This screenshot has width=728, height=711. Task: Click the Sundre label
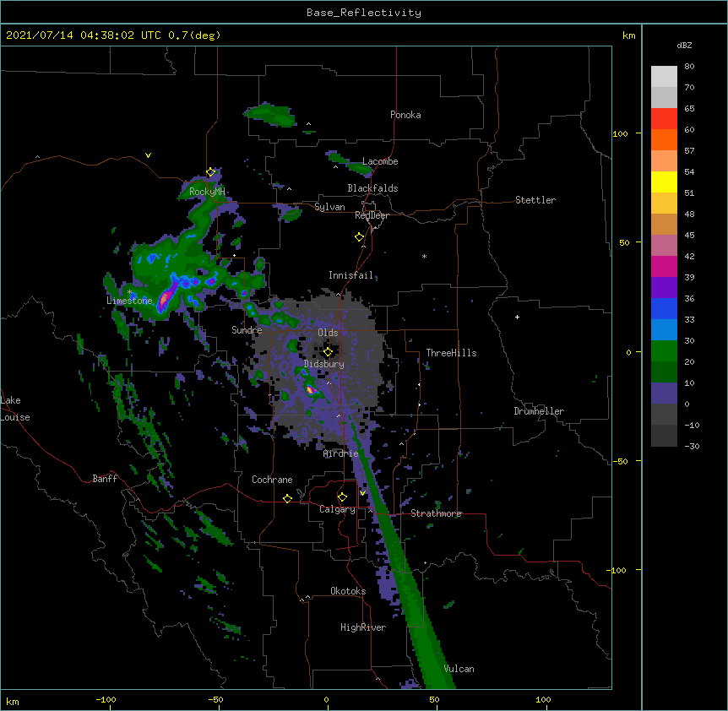pyautogui.click(x=247, y=330)
